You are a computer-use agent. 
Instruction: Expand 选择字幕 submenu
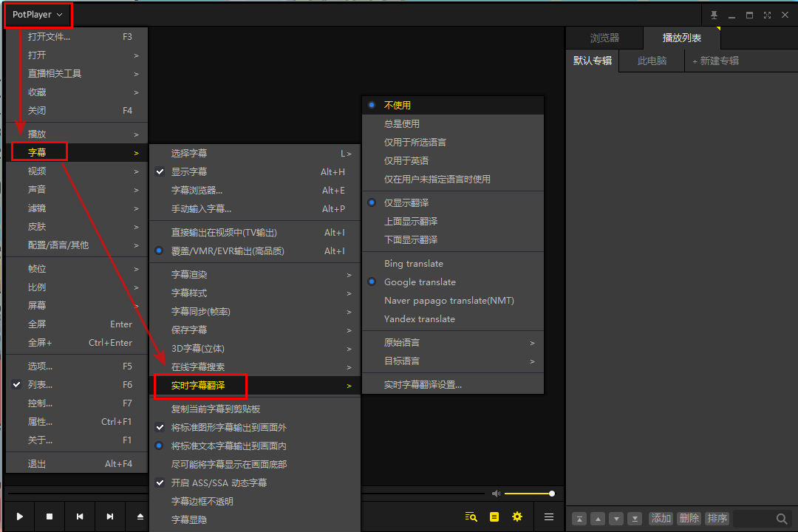click(x=255, y=153)
